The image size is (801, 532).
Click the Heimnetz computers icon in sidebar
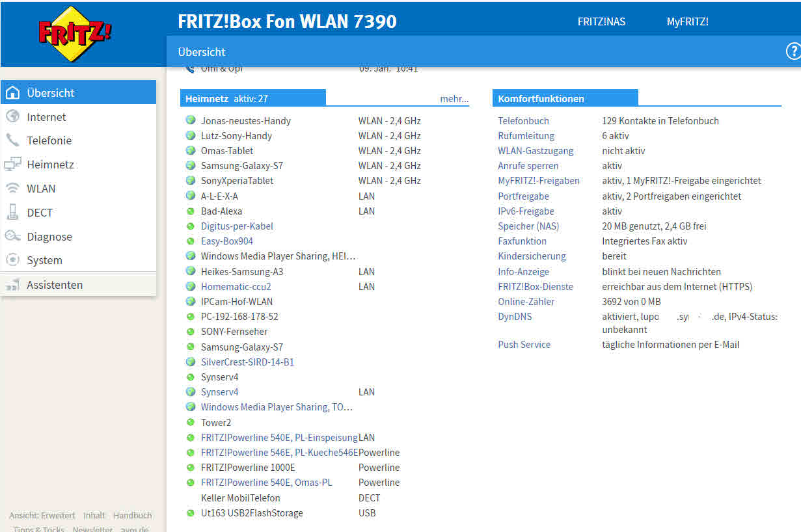(12, 165)
